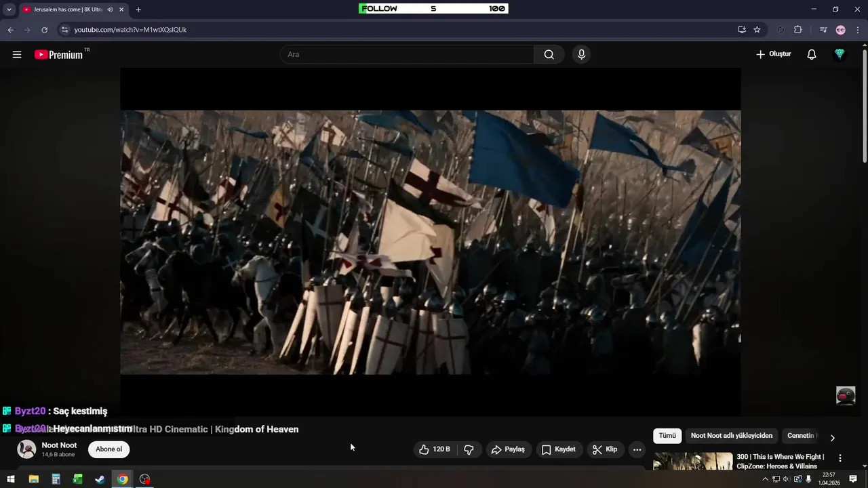868x488 pixels.
Task: Open the recording app in taskbar
Action: coord(144,479)
